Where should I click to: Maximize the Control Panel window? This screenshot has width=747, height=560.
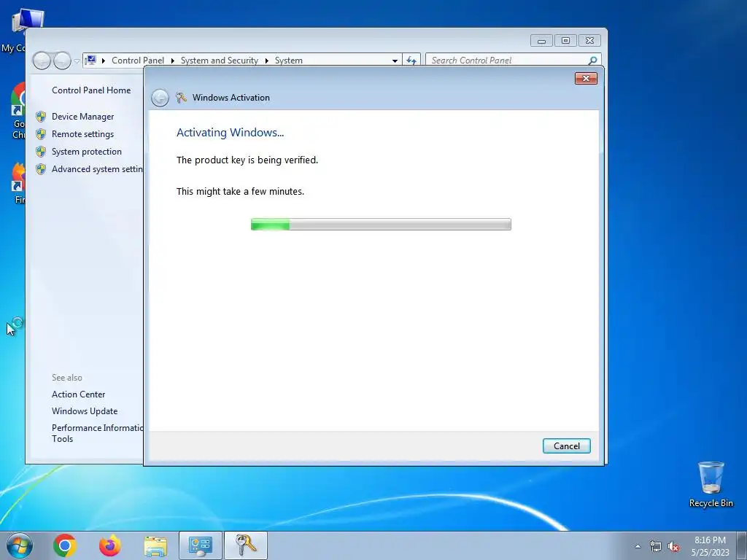tap(565, 41)
